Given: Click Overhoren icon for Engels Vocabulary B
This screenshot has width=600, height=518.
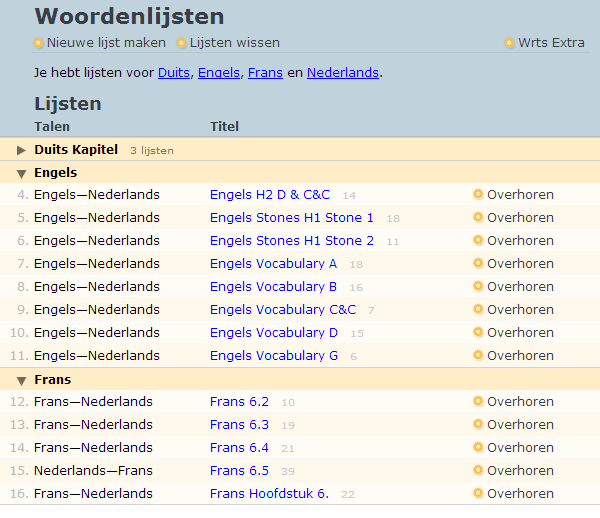Looking at the screenshot, I should (478, 286).
